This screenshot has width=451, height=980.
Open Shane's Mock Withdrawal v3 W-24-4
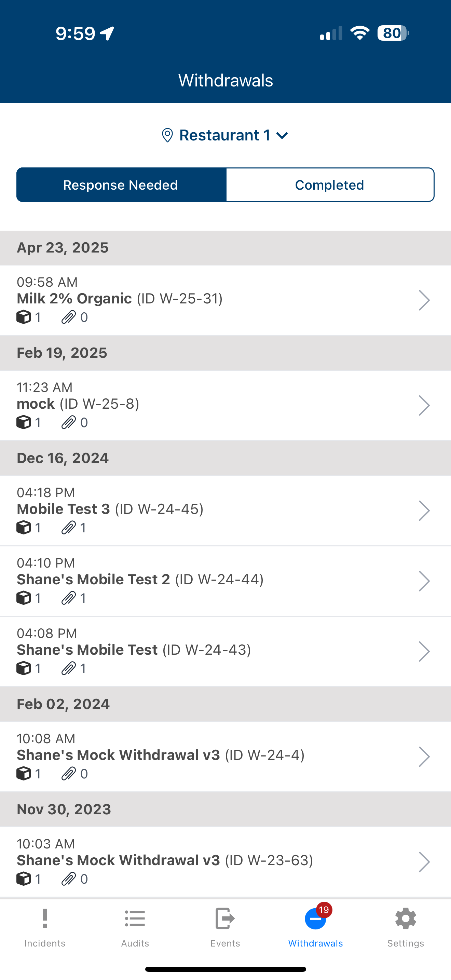pos(225,756)
